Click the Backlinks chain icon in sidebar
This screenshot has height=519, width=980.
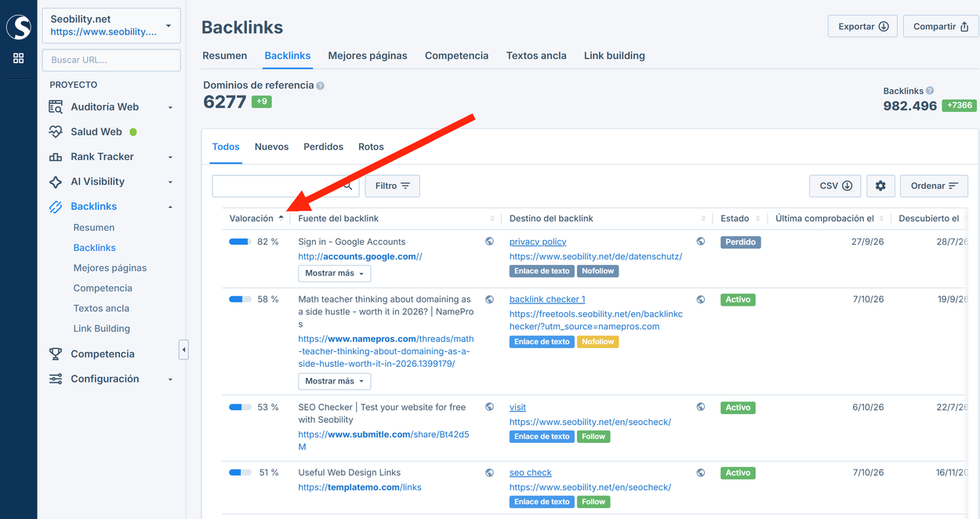pos(56,207)
